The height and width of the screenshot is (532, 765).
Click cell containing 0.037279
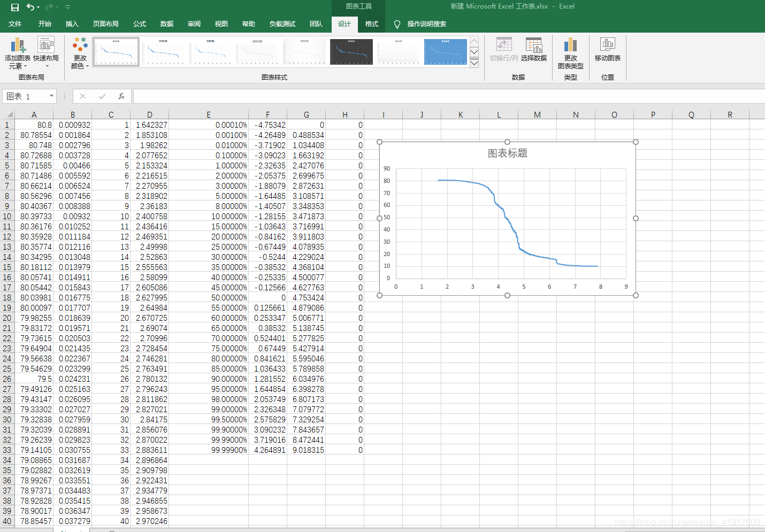coord(73,521)
